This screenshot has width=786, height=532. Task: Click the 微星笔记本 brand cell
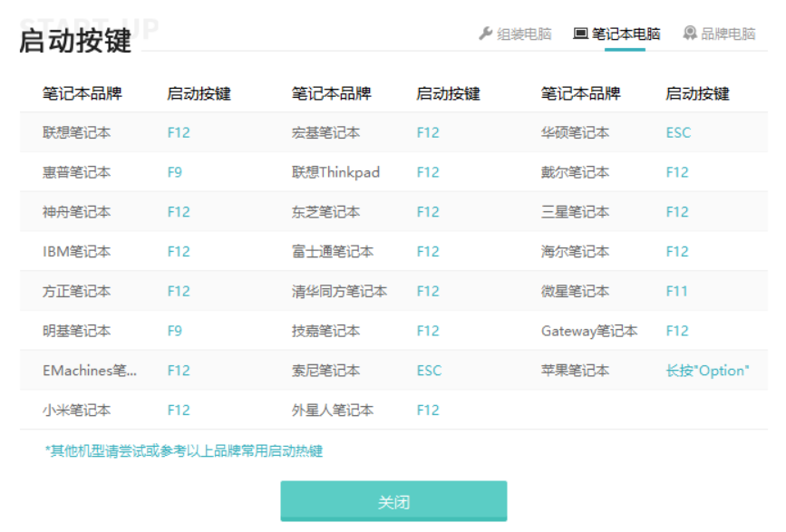click(x=575, y=291)
